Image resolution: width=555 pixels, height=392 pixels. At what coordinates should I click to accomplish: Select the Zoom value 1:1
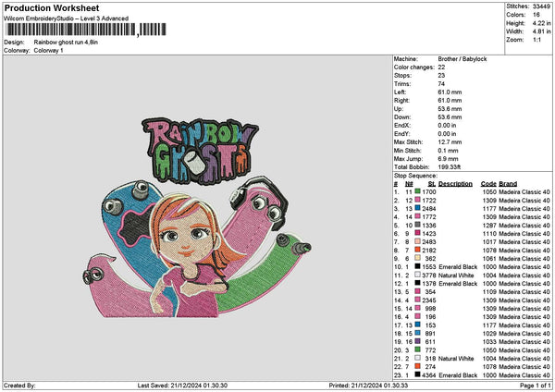tap(536, 40)
